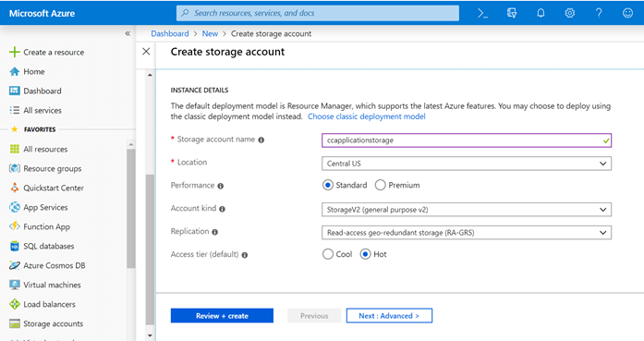The height and width of the screenshot is (341, 644).
Task: Click the Storage account name input field
Action: 467,140
